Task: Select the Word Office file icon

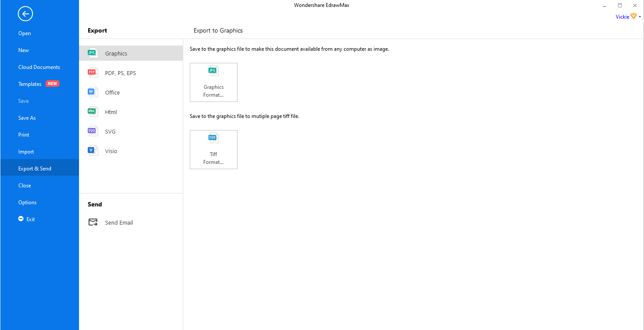Action: [x=92, y=92]
